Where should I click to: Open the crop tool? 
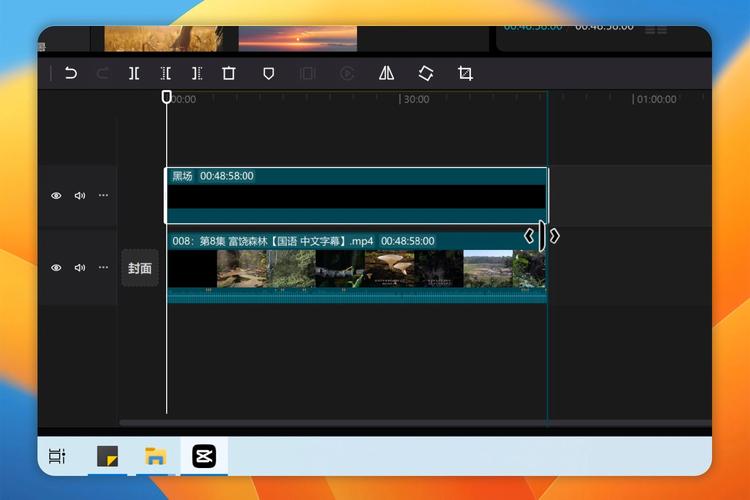coord(465,73)
